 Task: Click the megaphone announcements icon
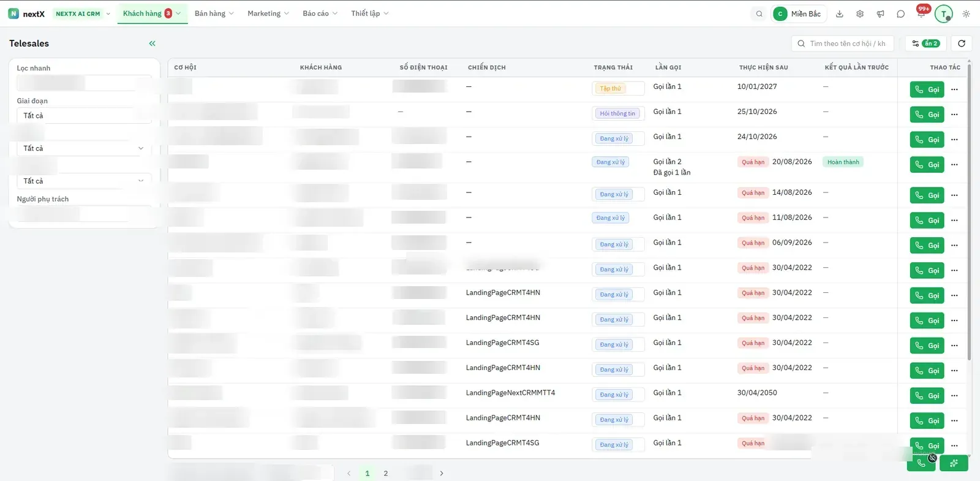click(x=880, y=13)
